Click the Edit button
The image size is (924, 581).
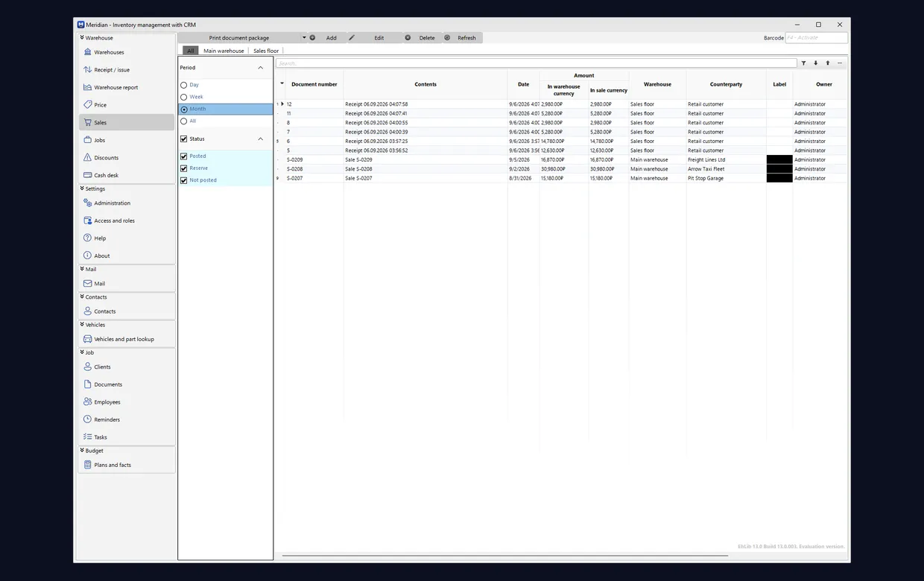point(375,38)
